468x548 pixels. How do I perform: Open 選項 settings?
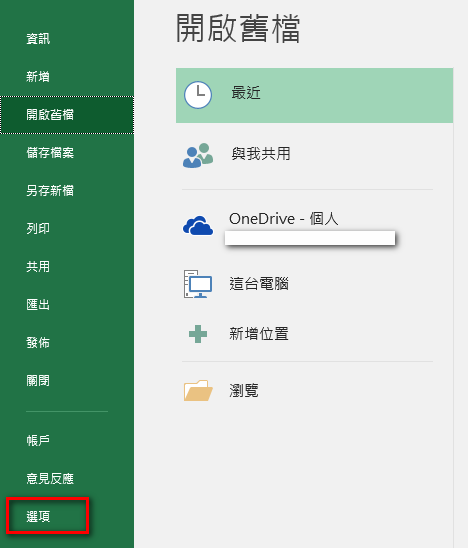(x=38, y=517)
